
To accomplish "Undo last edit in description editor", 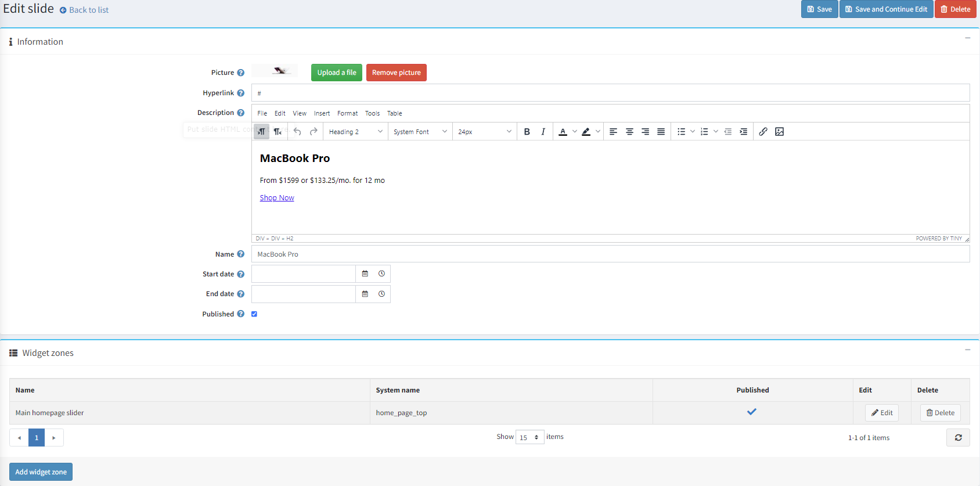I will click(297, 132).
